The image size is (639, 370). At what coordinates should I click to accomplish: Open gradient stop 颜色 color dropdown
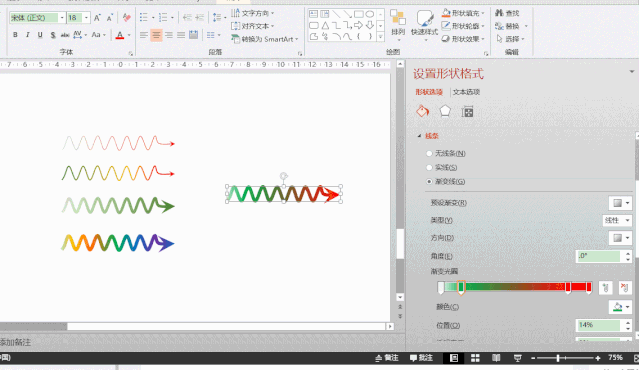click(x=620, y=307)
